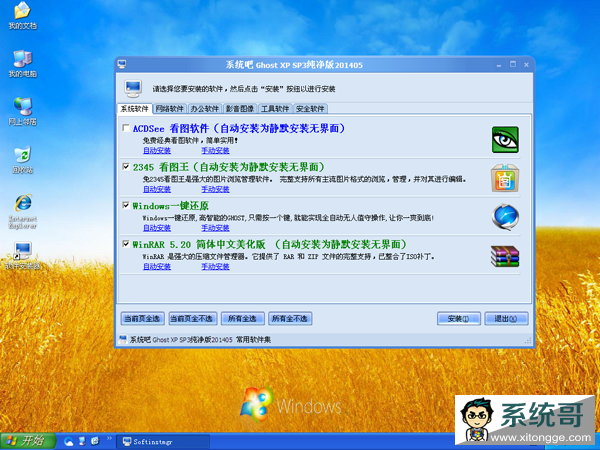Uncheck the 2345 看图王 checkbox
The height and width of the screenshot is (450, 600).
click(126, 166)
